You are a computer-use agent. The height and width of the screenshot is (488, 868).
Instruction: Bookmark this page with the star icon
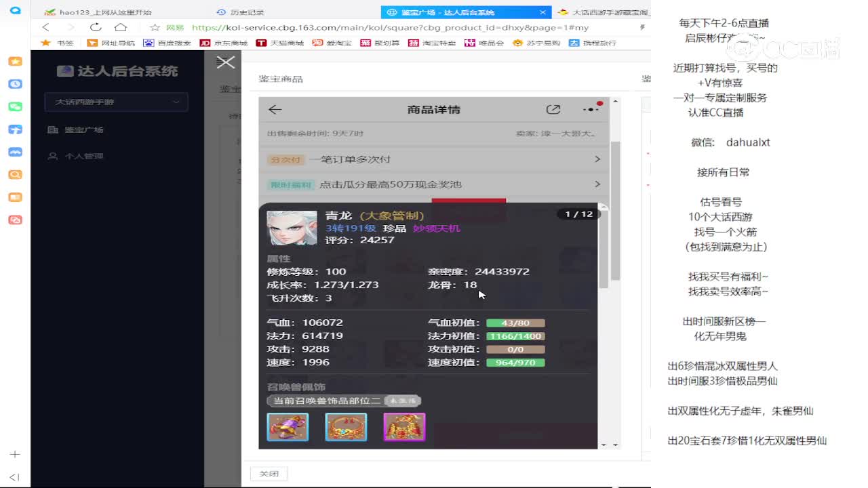155,28
